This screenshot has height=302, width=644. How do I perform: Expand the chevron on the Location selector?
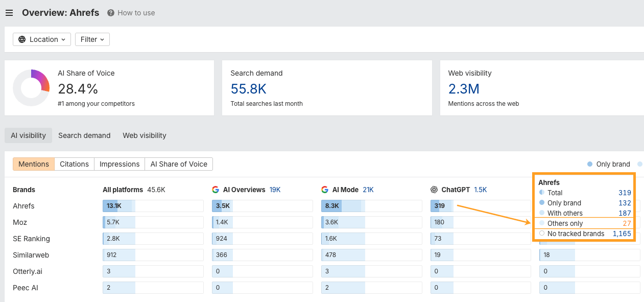click(x=64, y=39)
